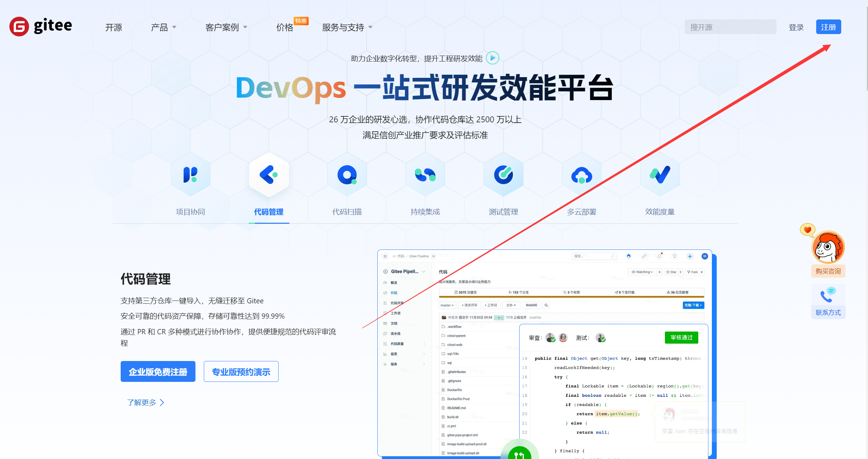
Task: Click the Gitee logo
Action: pos(41,26)
